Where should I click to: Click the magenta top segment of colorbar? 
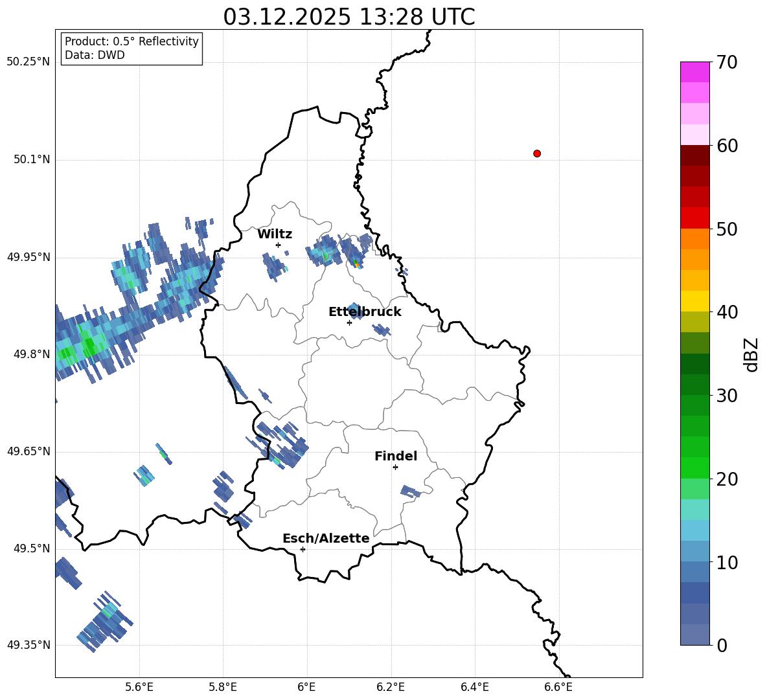(695, 72)
